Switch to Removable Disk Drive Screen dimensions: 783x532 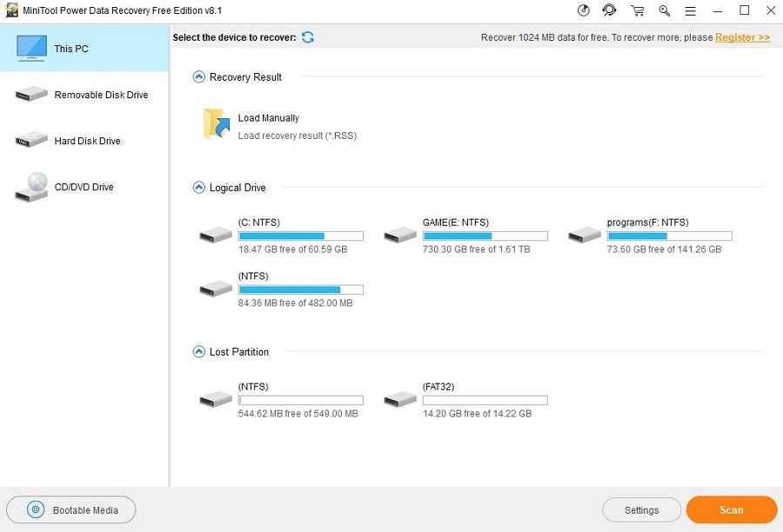pyautogui.click(x=84, y=95)
